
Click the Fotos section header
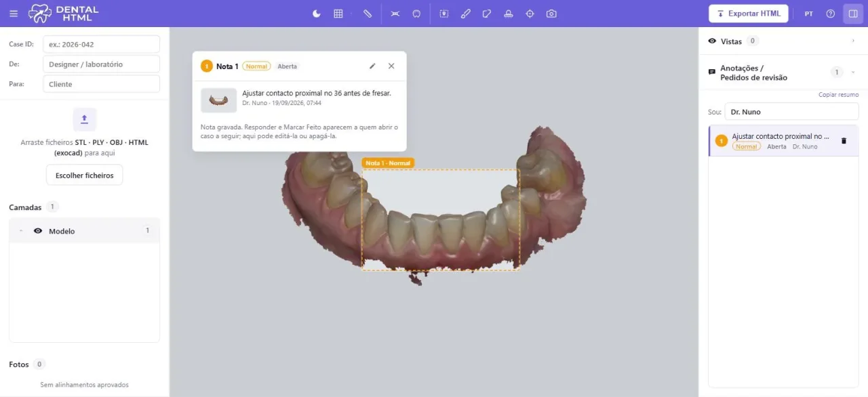[19, 364]
